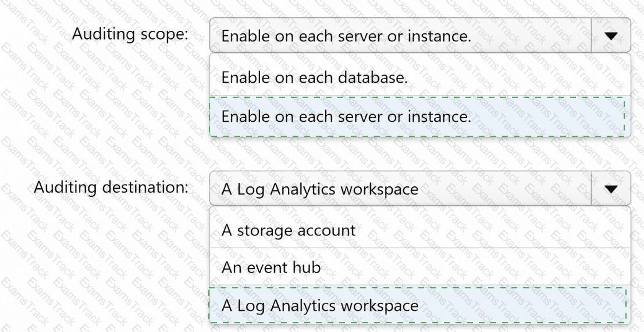644x332 pixels.
Task: Collapse the scope list using its black triangle
Action: click(x=611, y=36)
